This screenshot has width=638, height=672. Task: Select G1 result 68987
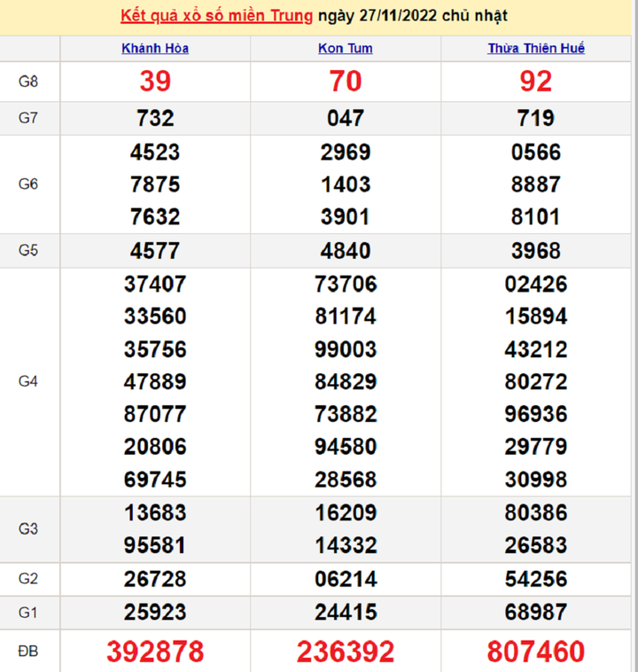535,613
